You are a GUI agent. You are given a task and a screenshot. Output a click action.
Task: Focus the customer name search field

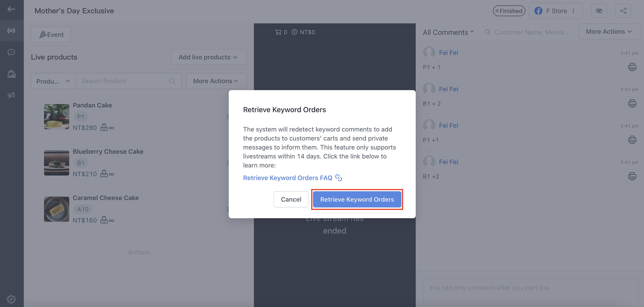tap(531, 32)
